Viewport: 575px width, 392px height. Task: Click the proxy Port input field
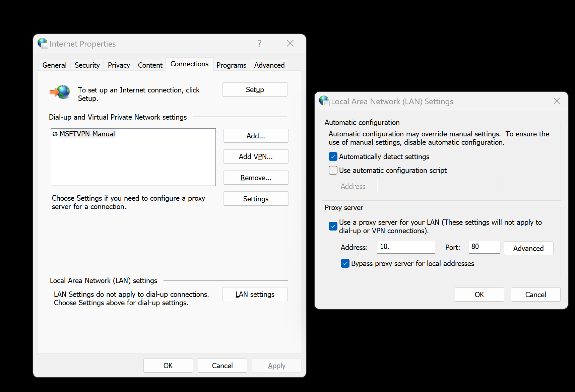485,247
